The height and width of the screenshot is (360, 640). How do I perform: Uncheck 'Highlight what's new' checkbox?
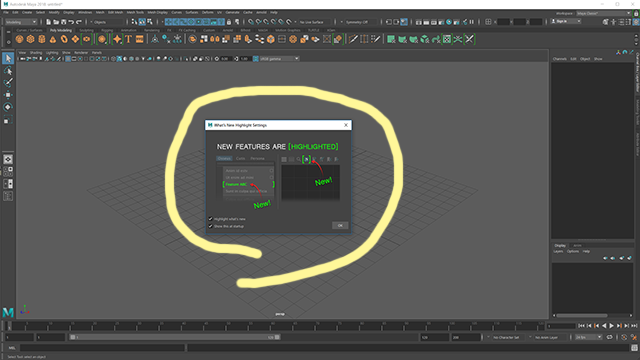click(211, 219)
